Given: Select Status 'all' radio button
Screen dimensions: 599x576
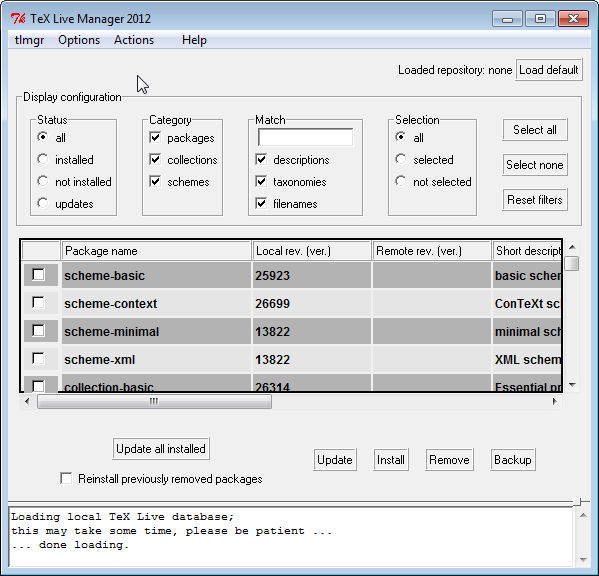Looking at the screenshot, I should click(43, 137).
